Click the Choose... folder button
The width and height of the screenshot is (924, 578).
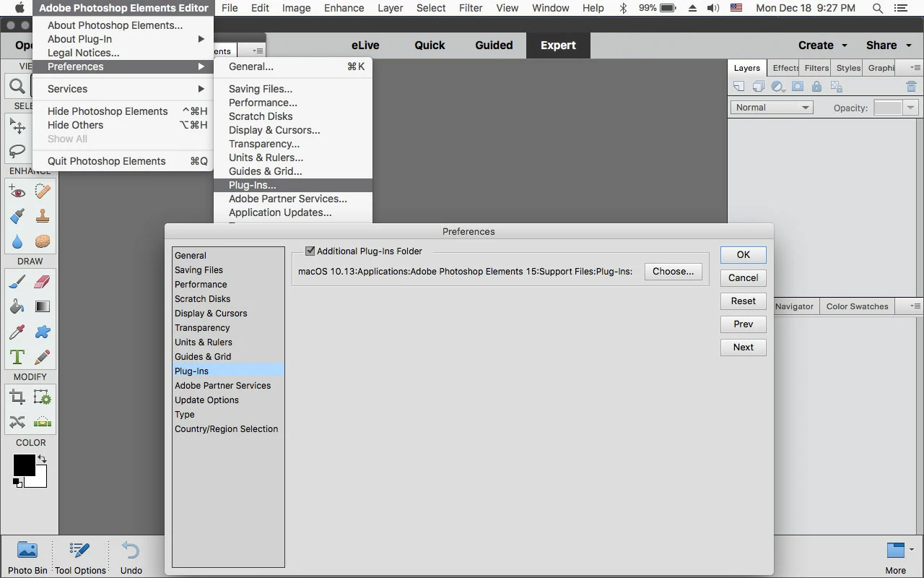click(x=673, y=272)
